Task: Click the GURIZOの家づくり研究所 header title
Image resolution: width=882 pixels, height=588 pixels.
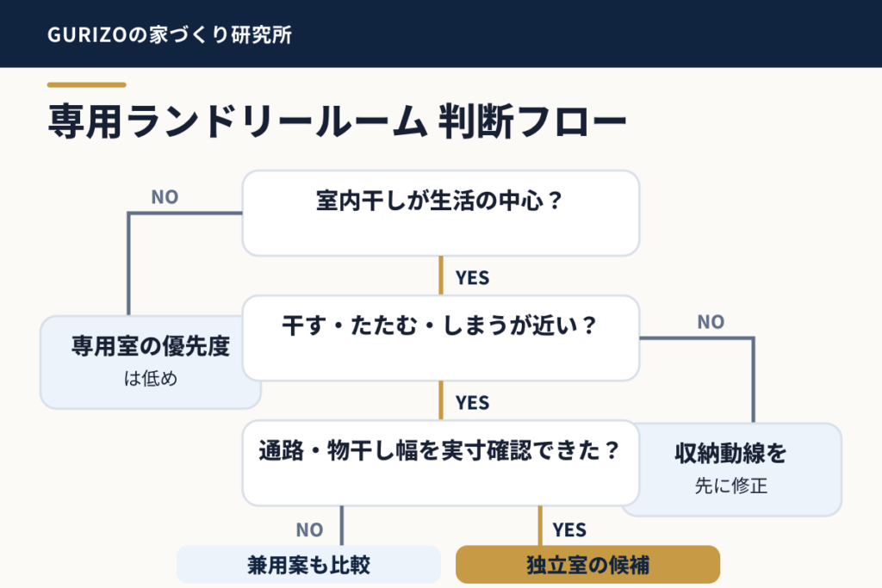Action: point(170,34)
